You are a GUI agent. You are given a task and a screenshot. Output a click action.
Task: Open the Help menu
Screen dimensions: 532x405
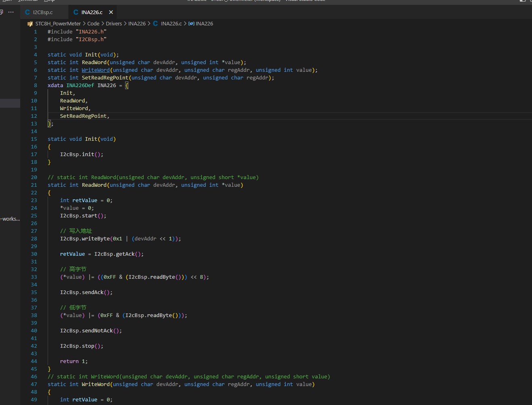click(49, 1)
